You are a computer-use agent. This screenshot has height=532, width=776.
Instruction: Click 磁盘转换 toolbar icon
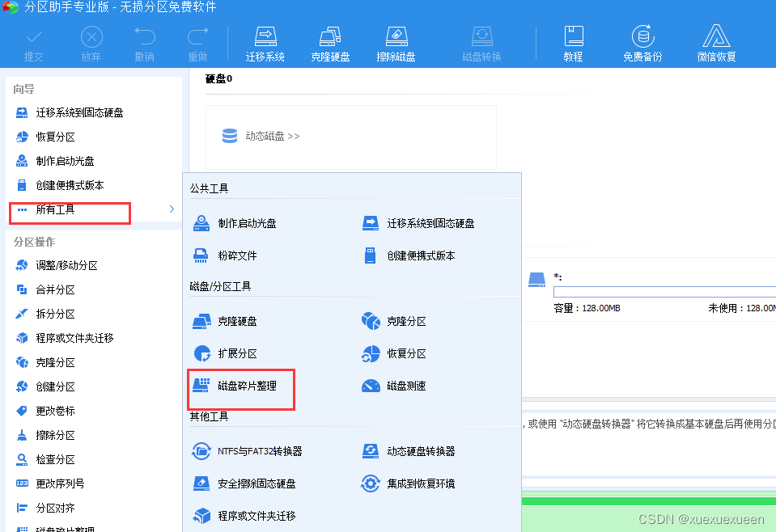point(481,37)
